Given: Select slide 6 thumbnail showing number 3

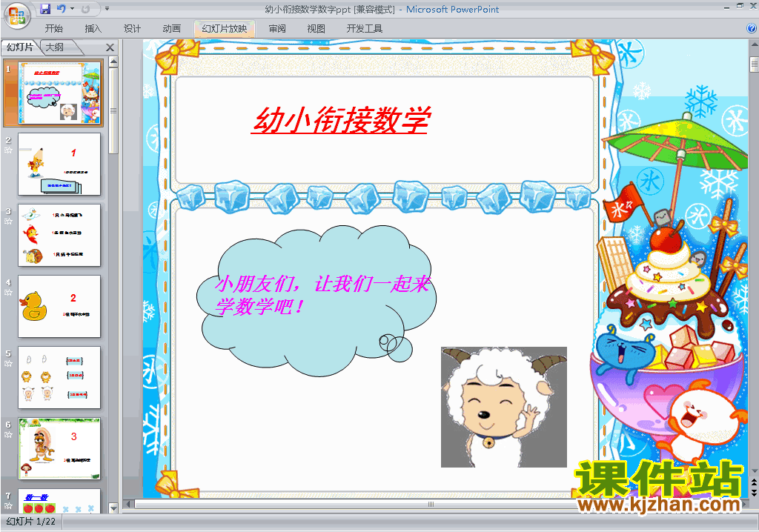Looking at the screenshot, I should (x=59, y=449).
